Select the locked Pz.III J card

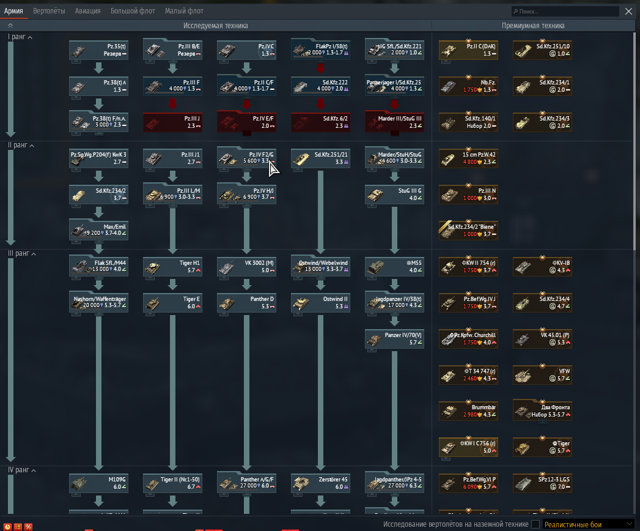(173, 122)
